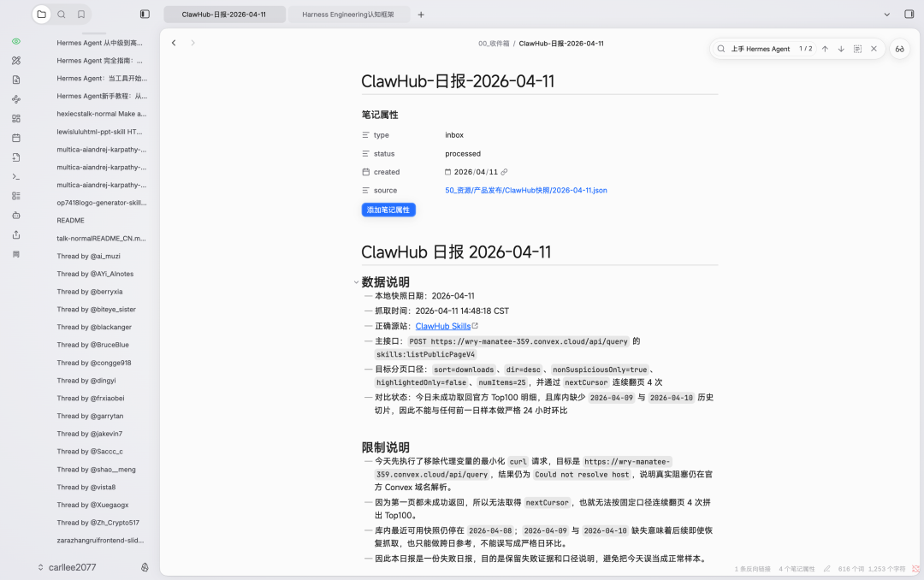
Task: Open vault switcher carllee2077
Action: click(x=67, y=567)
